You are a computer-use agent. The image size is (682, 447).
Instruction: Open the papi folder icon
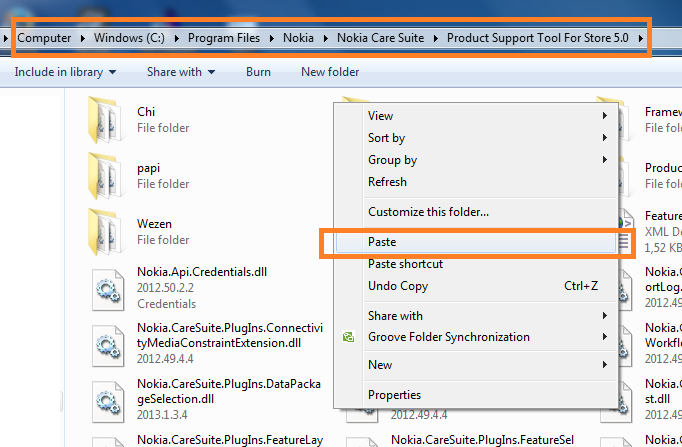(x=106, y=176)
